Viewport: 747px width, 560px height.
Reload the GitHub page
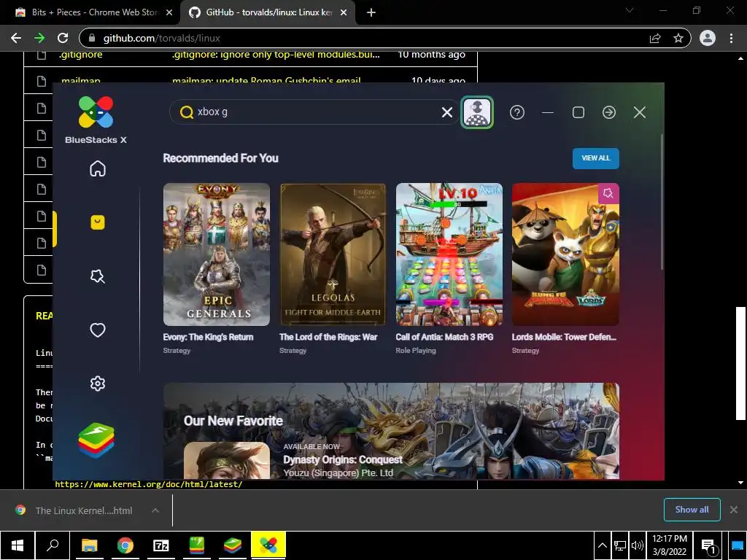pos(63,38)
